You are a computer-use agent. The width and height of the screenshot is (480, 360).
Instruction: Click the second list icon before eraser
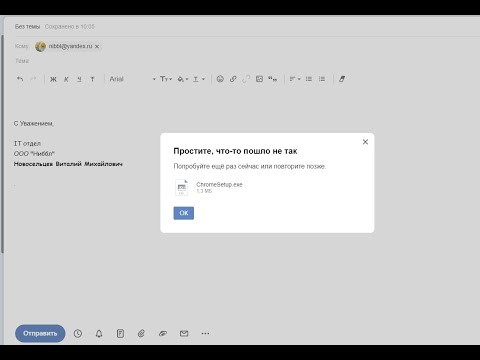(x=322, y=79)
